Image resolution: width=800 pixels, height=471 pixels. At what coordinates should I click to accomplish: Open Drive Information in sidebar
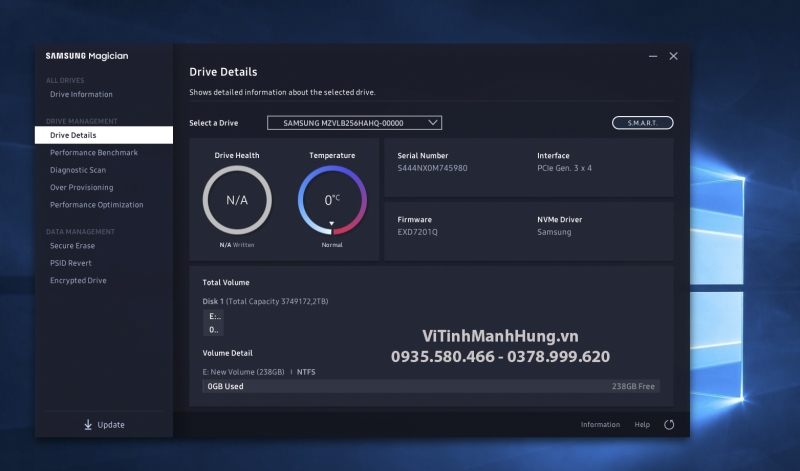[x=81, y=94]
